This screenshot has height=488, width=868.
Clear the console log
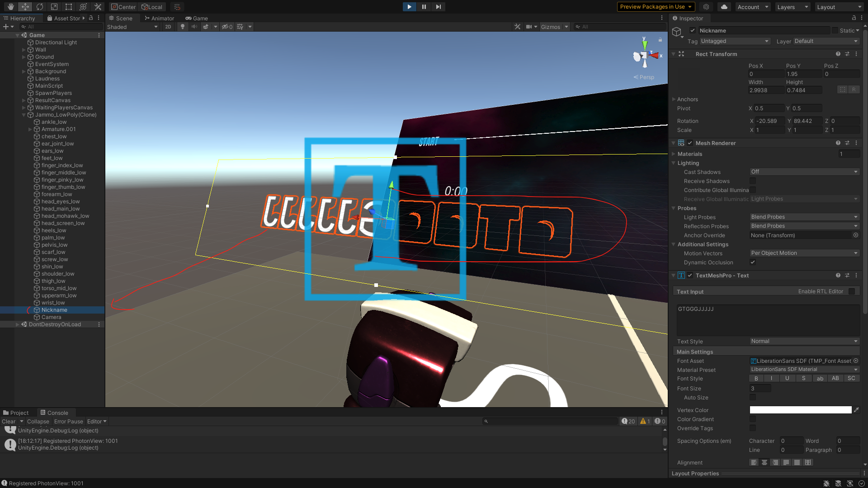(9, 421)
